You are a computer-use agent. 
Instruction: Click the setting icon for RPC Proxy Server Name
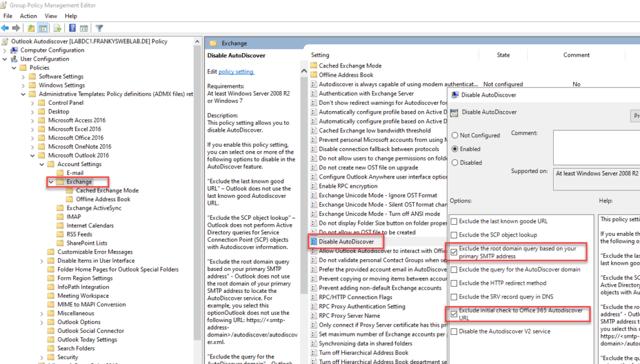coord(314,316)
